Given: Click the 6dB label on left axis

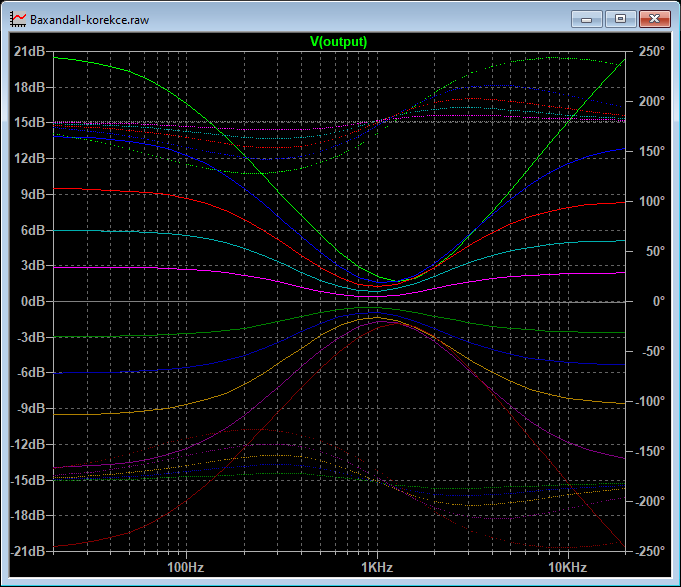Looking at the screenshot, I should (33, 230).
